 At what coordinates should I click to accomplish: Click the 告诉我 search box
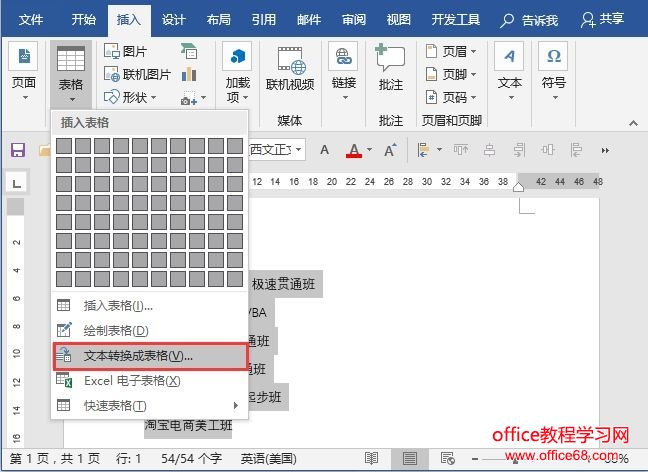point(529,20)
